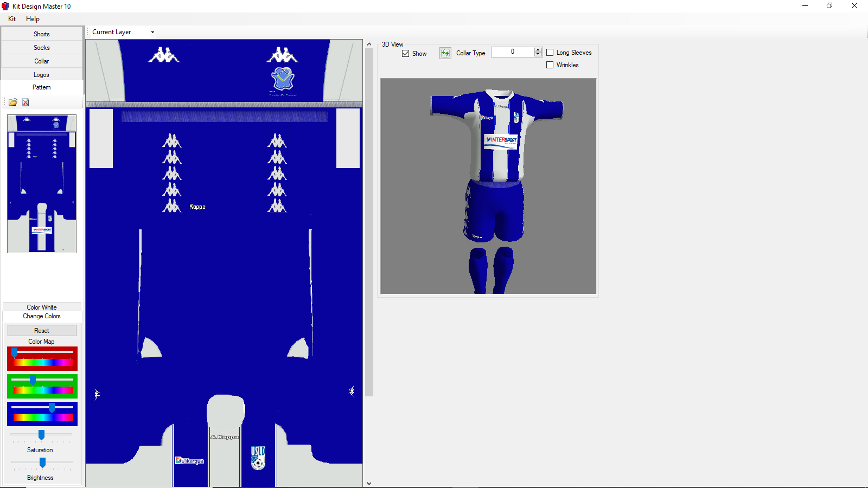Click the green Color Map slider handle
This screenshot has width=868, height=488.
33,380
